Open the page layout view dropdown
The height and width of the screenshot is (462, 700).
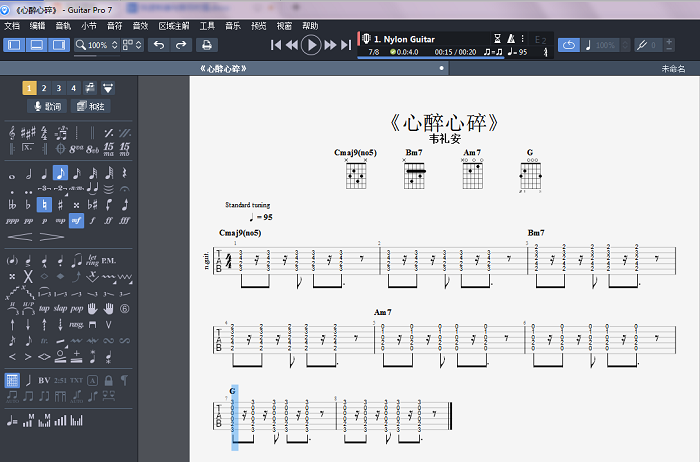(x=133, y=45)
